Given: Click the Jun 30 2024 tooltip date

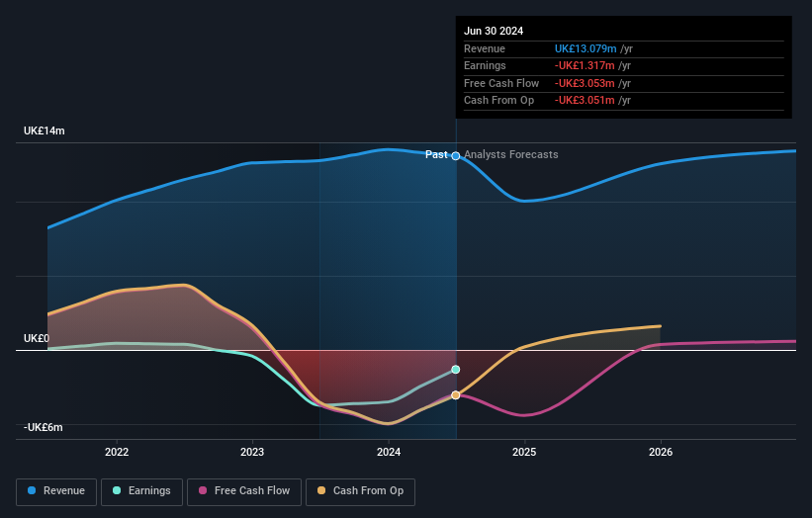Looking at the screenshot, I should point(494,31).
